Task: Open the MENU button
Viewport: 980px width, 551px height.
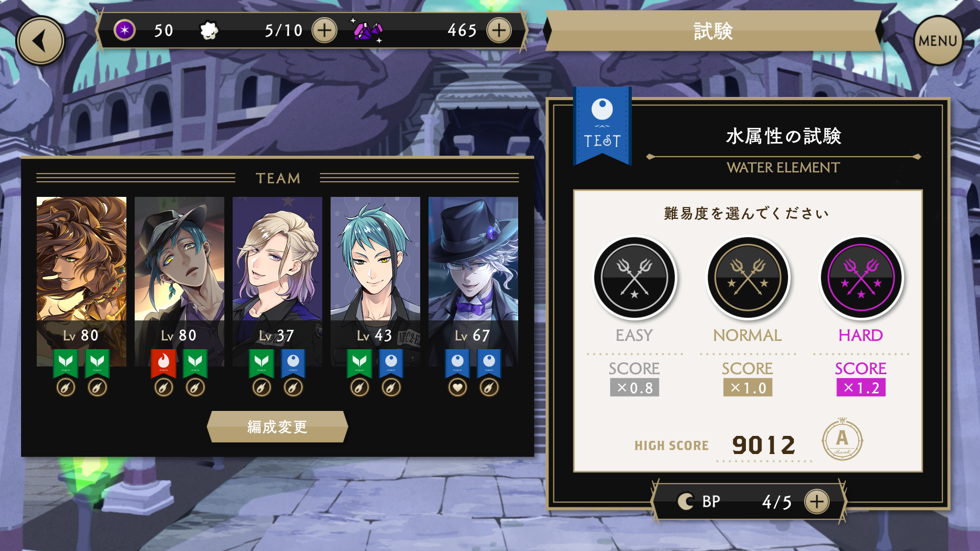Action: pyautogui.click(x=938, y=41)
